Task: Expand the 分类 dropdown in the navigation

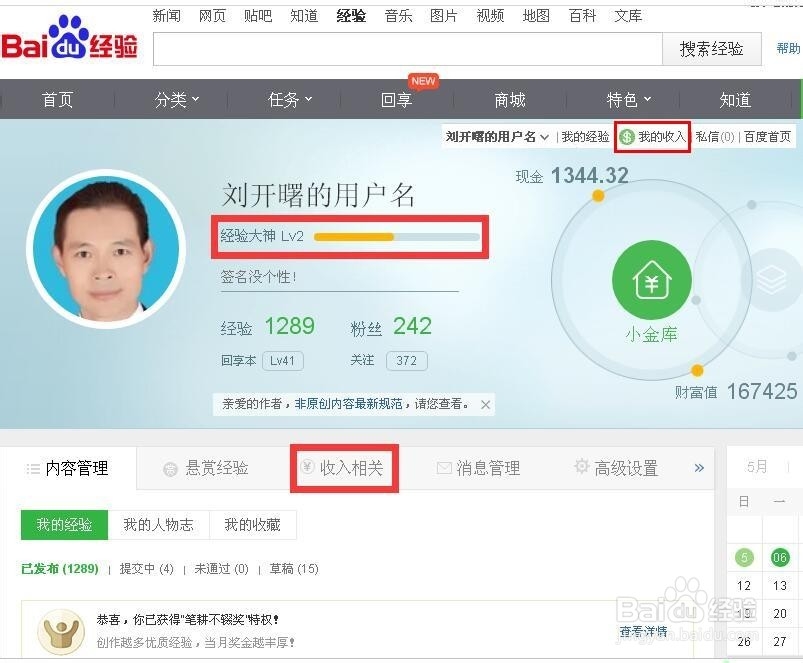Action: [x=176, y=99]
